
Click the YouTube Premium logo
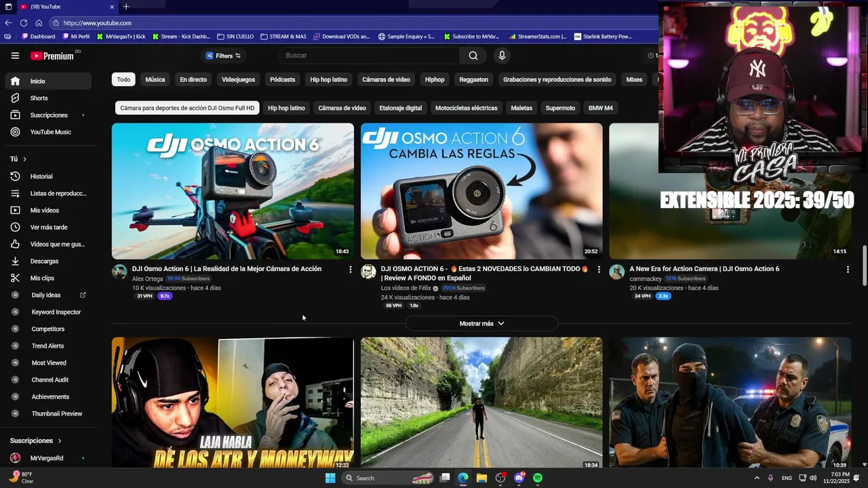click(53, 56)
